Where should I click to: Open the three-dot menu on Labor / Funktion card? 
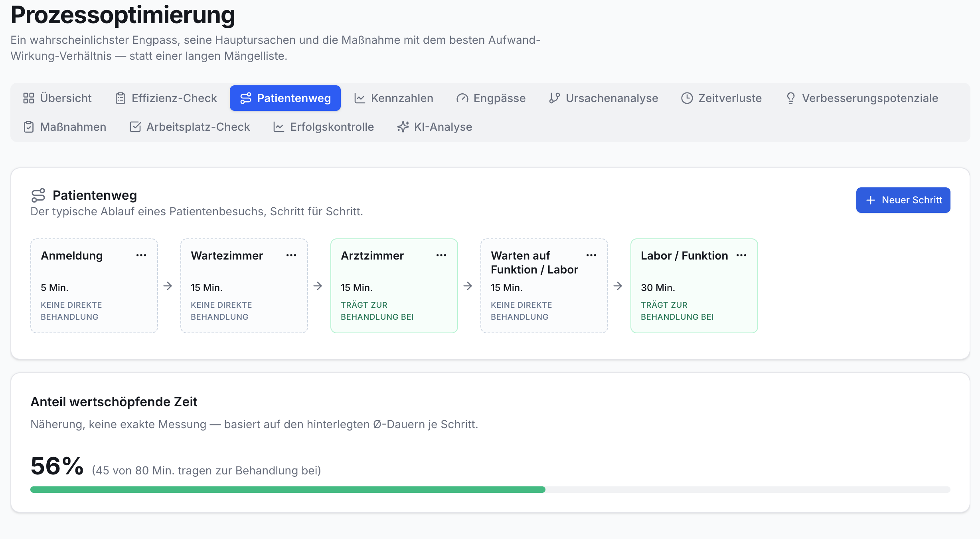[x=741, y=256]
